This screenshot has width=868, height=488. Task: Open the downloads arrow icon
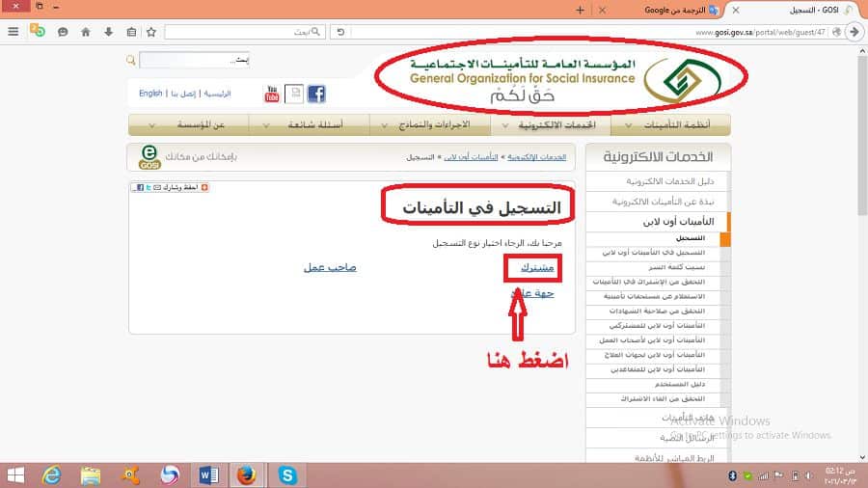tap(108, 32)
